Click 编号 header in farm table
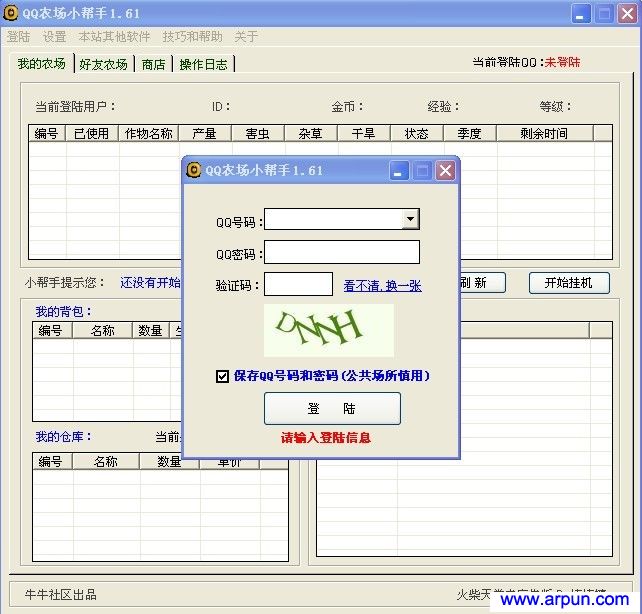The height and width of the screenshot is (614, 642). tap(47, 133)
